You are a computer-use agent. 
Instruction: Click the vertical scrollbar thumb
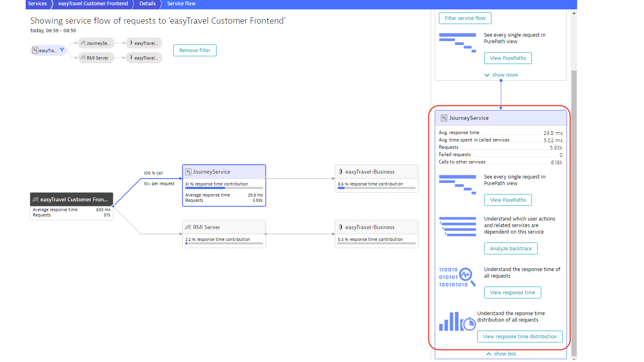[574, 213]
